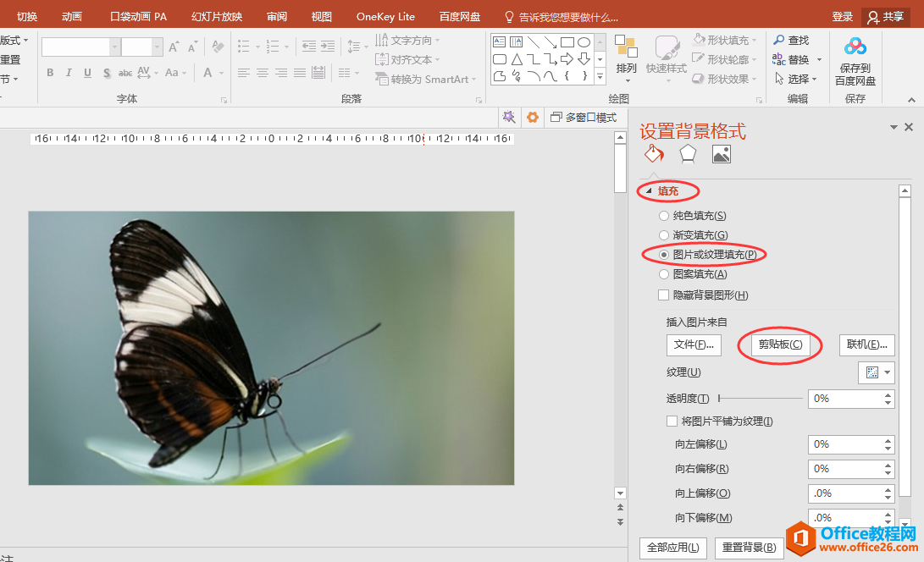The width and height of the screenshot is (924, 562).
Task: Click the Find (查找) magnifier icon
Action: (x=779, y=40)
